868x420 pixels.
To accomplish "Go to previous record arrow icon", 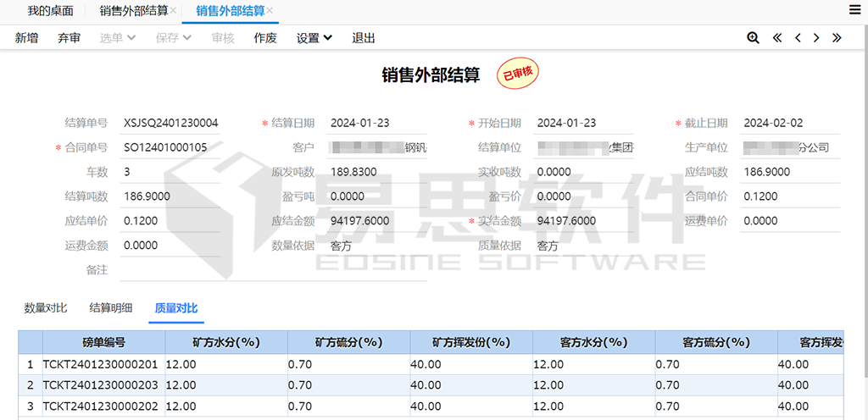I will click(797, 38).
